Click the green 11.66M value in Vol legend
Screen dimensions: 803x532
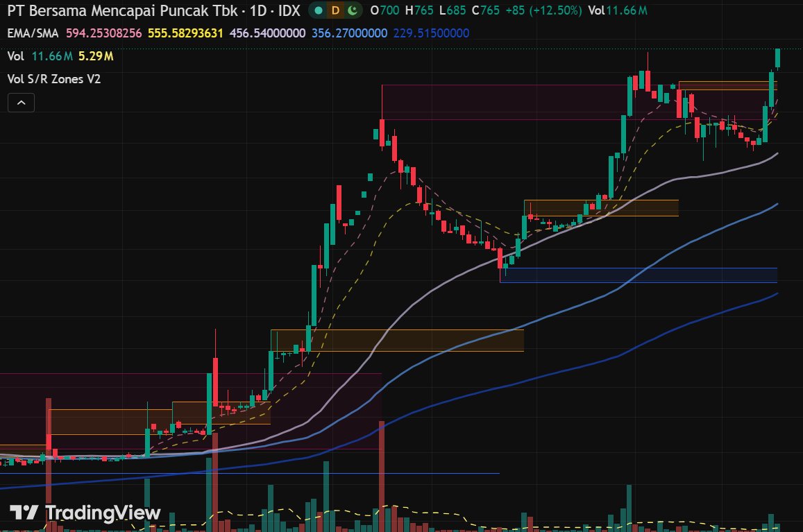(52, 56)
